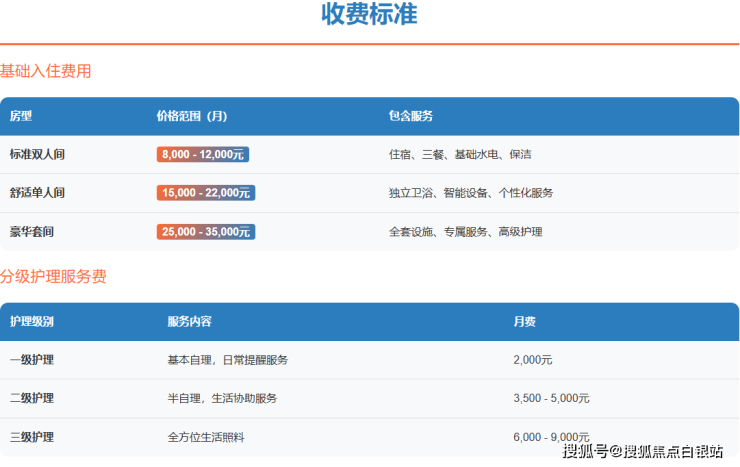Select the 舒适单人间 room type row label
The width and height of the screenshot is (740, 467).
(37, 193)
